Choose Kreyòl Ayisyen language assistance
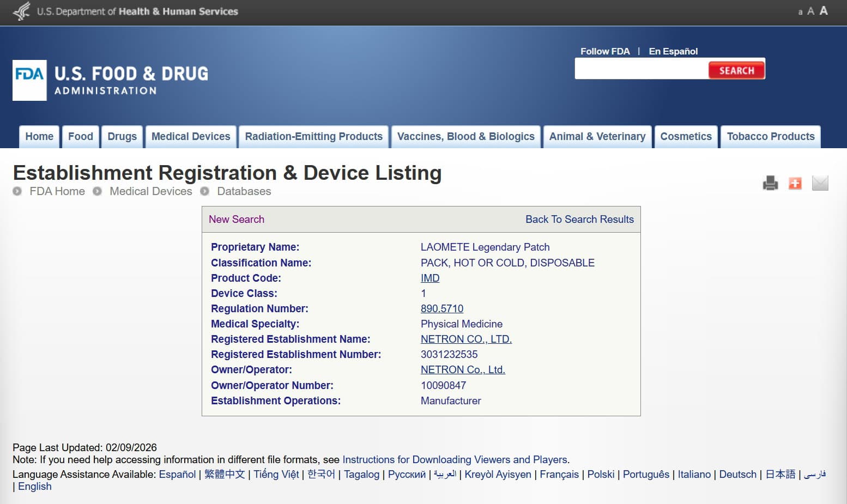This screenshot has width=847, height=504. click(498, 474)
